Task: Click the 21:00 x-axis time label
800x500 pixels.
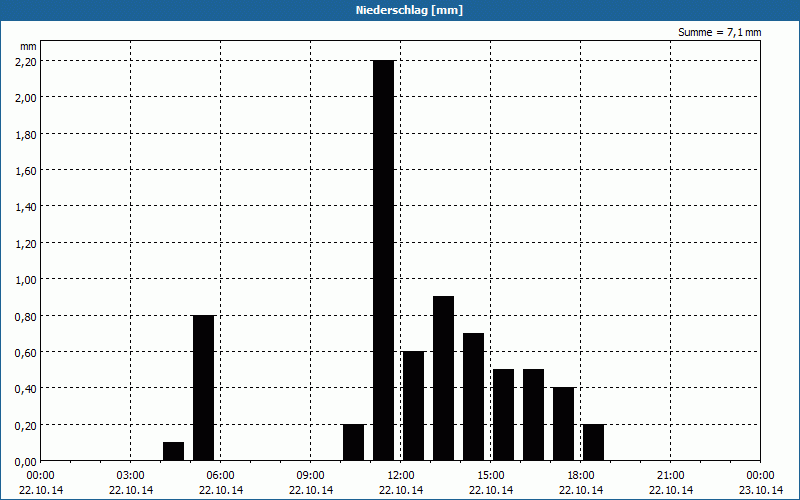Action: [671, 476]
